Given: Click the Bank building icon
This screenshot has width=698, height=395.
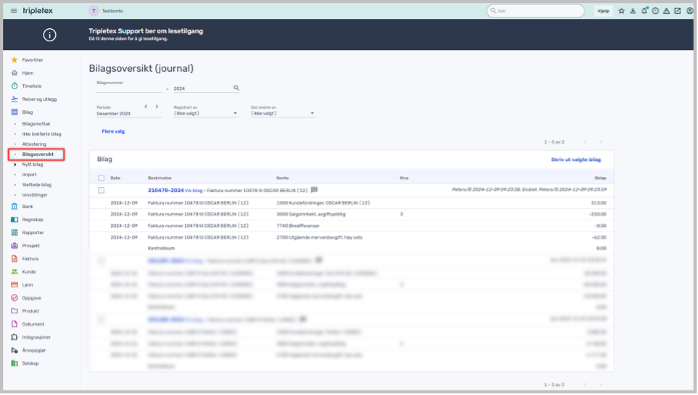Looking at the screenshot, I should [14, 206].
